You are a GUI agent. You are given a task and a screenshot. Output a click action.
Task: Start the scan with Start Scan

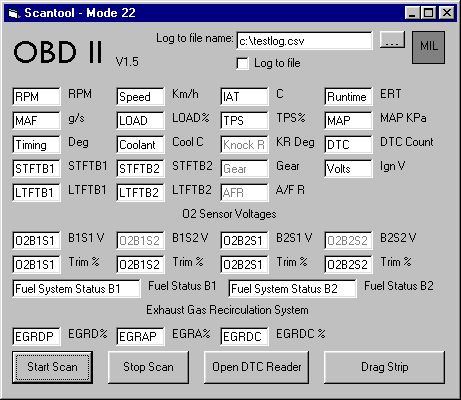pos(52,367)
